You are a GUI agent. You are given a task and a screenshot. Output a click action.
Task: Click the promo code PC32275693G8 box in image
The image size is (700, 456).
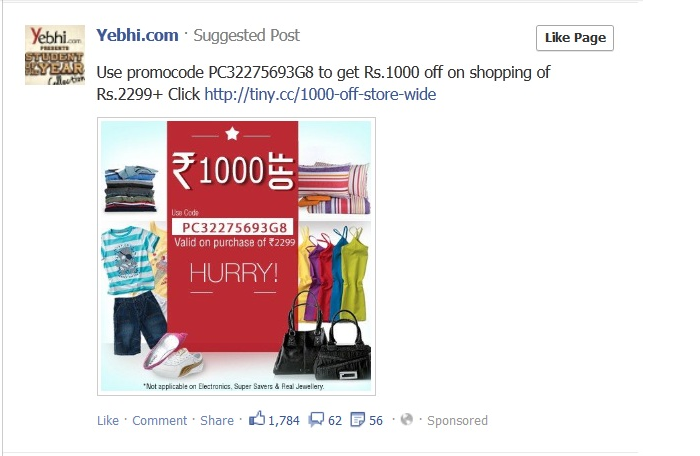[x=233, y=227]
